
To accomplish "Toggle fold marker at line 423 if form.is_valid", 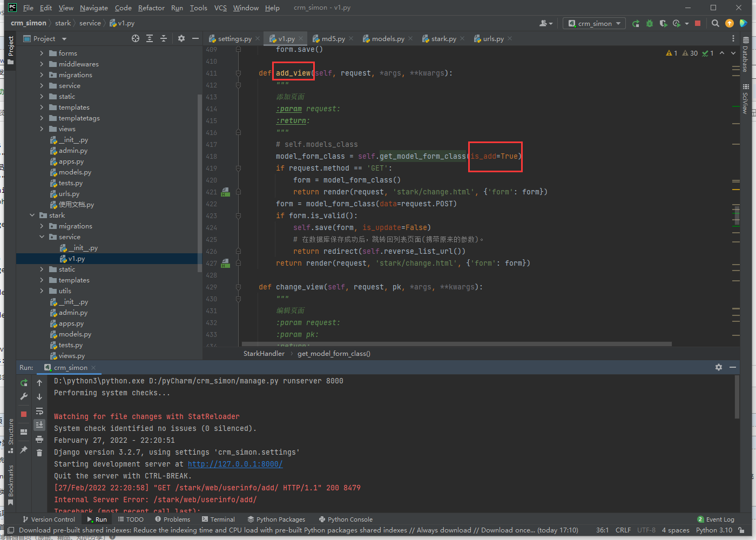I will [238, 215].
